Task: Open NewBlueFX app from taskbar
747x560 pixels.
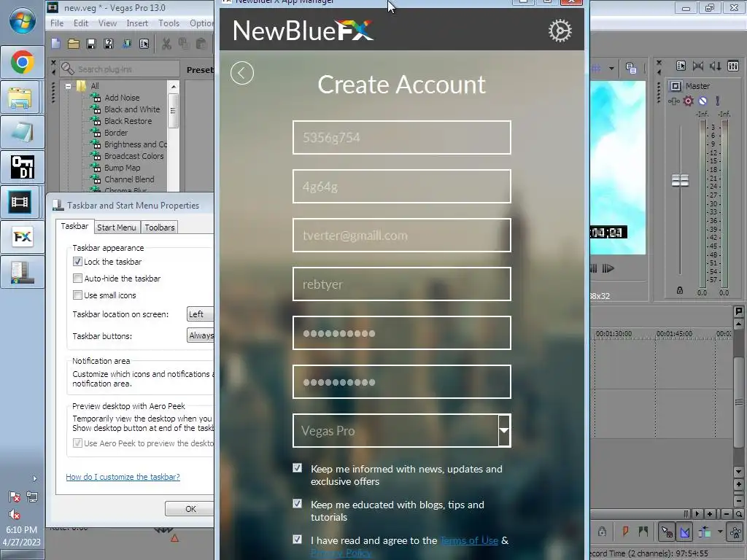Action: click(23, 237)
